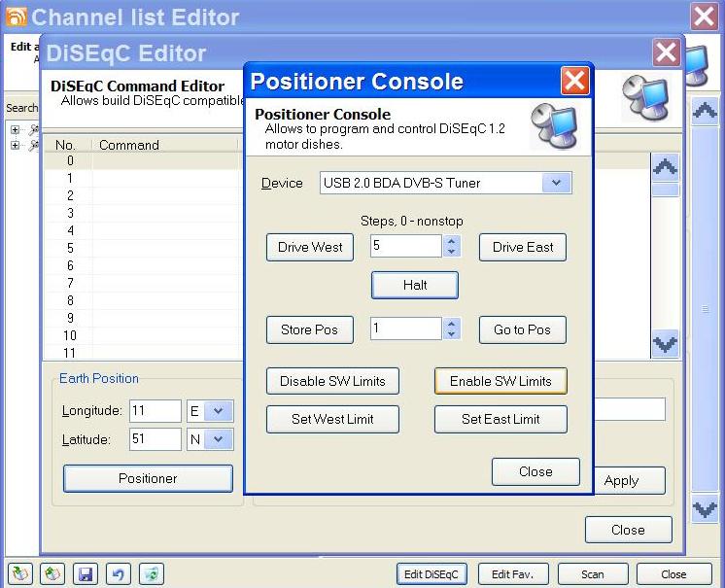The image size is (725, 588).
Task: Close the DiSEqC Editor title bar X
Action: (x=666, y=52)
